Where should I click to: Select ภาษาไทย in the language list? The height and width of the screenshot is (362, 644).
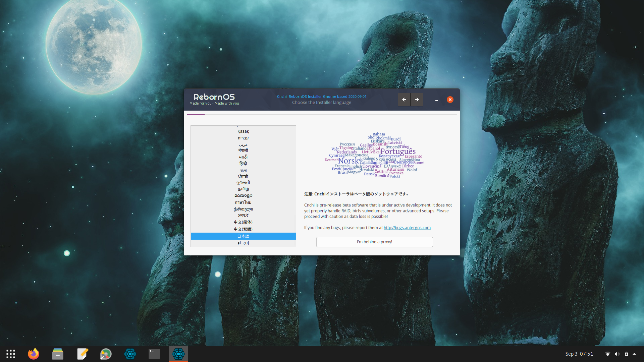243,202
